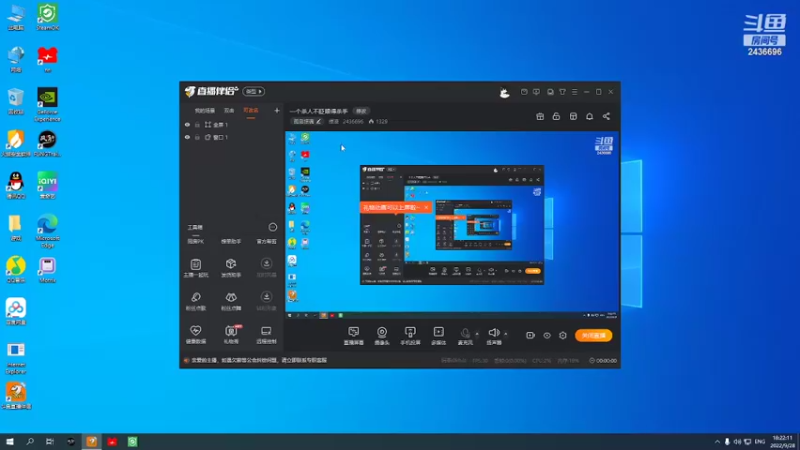Click the second download-circle tool in toolbox

coord(266,301)
